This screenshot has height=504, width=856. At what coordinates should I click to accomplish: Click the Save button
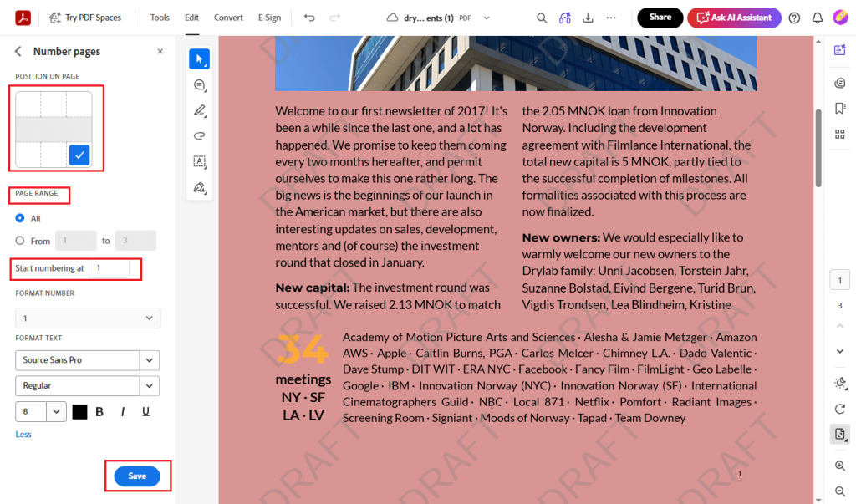click(137, 476)
